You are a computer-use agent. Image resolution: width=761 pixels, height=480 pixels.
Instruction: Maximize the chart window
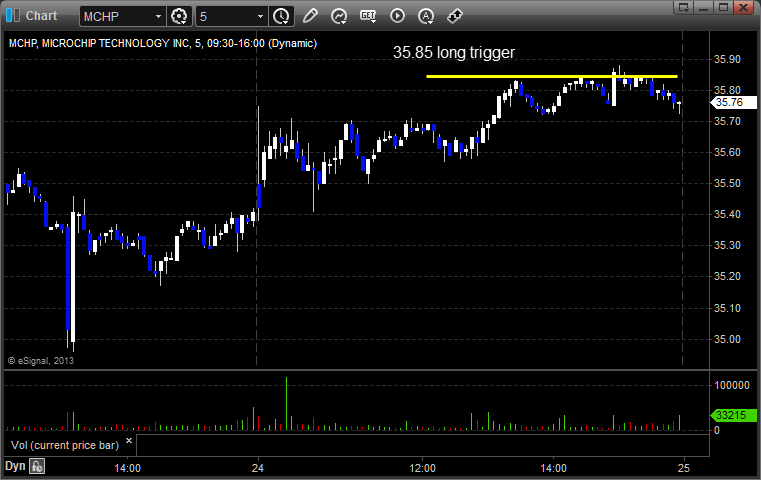(x=723, y=7)
